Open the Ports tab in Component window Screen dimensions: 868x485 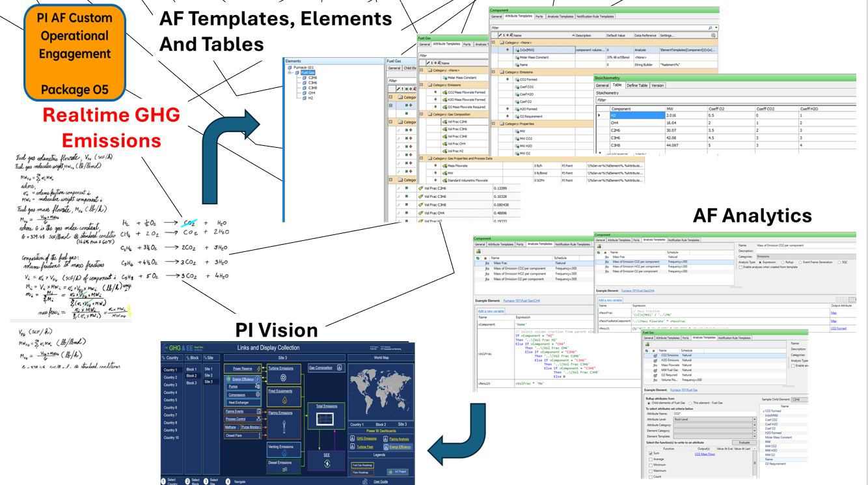(x=539, y=16)
